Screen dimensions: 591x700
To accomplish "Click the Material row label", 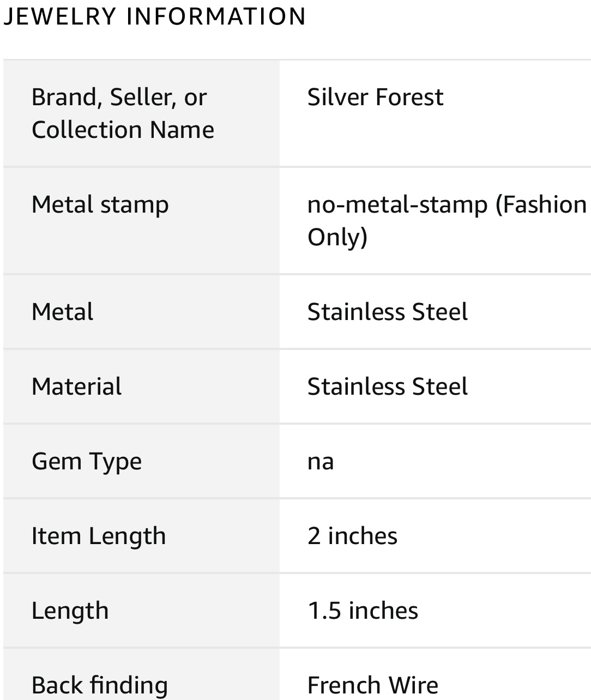I will pyautogui.click(x=76, y=387).
